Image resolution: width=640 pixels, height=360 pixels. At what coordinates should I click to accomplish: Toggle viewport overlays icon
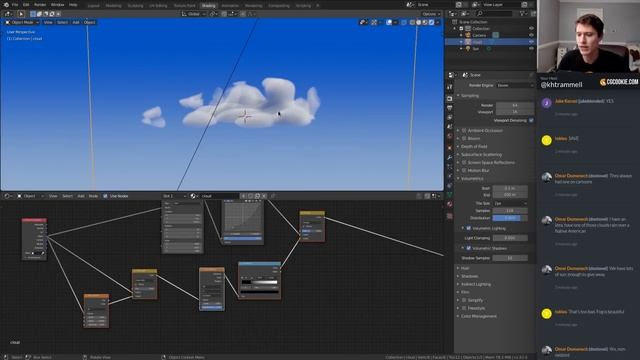[x=389, y=22]
